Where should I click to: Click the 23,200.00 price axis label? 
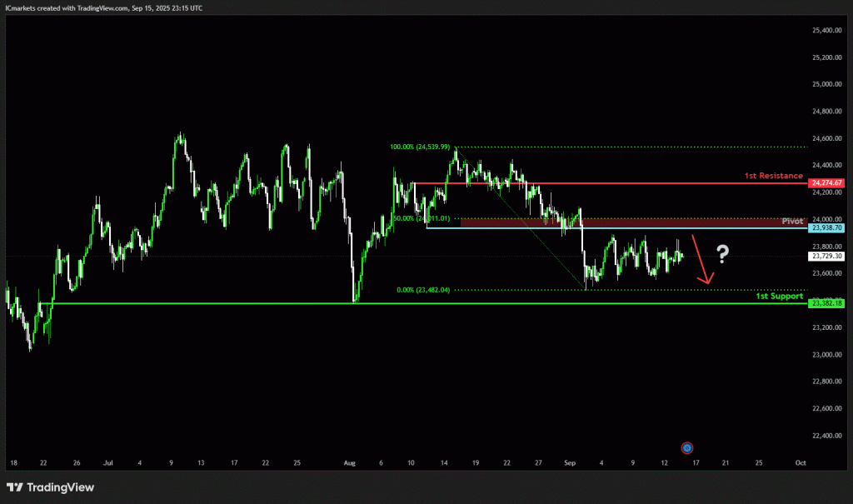click(827, 327)
